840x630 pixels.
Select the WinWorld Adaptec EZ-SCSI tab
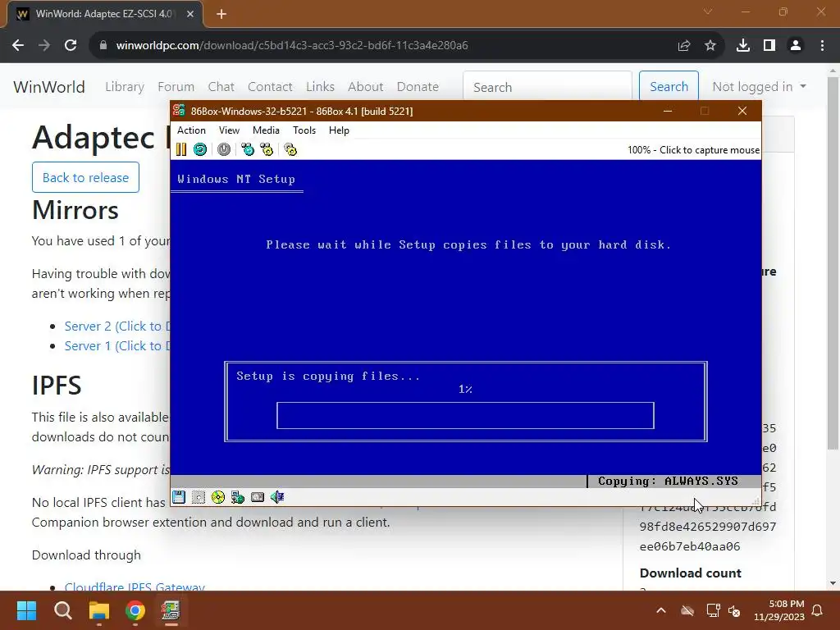pyautogui.click(x=104, y=14)
